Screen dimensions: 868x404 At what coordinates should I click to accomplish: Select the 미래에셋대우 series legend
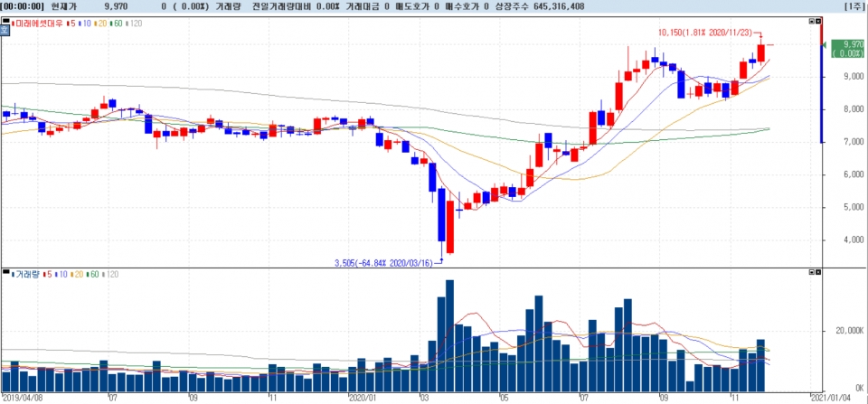coord(36,23)
